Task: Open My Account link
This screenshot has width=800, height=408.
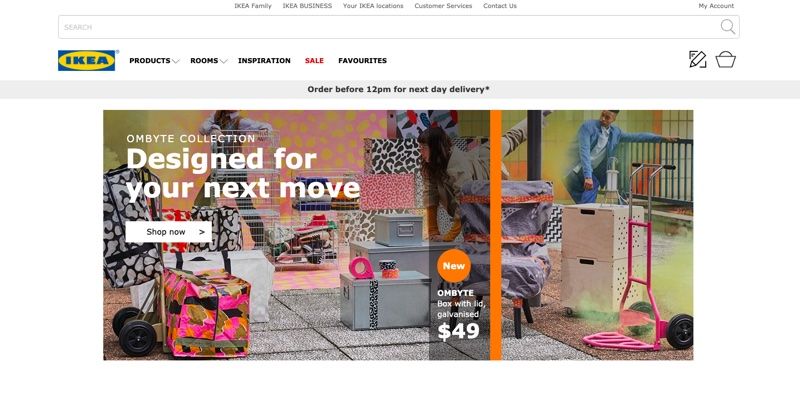Action: 716,6
